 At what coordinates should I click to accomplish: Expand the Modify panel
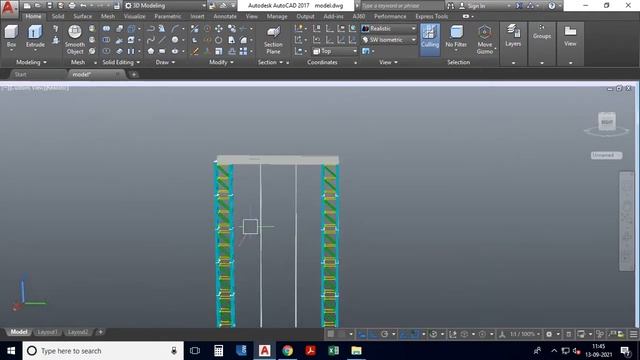click(221, 62)
